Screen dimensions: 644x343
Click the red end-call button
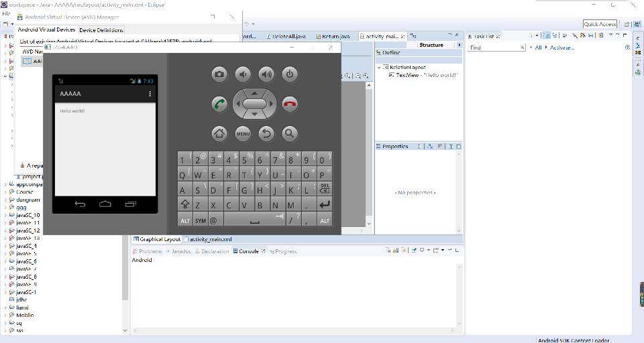coord(290,104)
